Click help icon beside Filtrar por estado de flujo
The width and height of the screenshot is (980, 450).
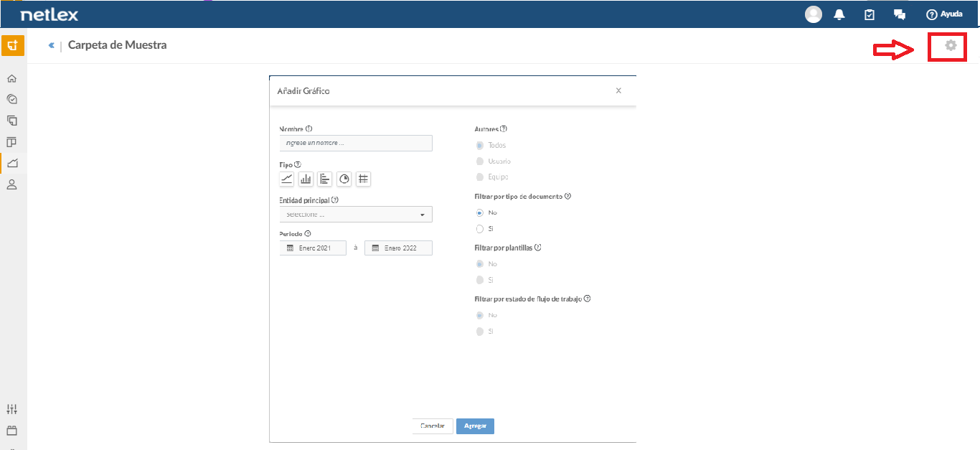pyautogui.click(x=587, y=299)
